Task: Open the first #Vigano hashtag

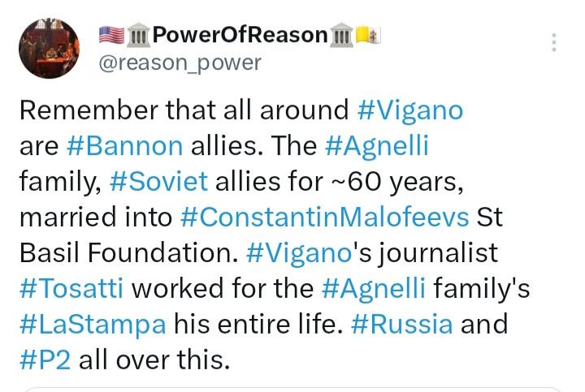Action: point(409,110)
